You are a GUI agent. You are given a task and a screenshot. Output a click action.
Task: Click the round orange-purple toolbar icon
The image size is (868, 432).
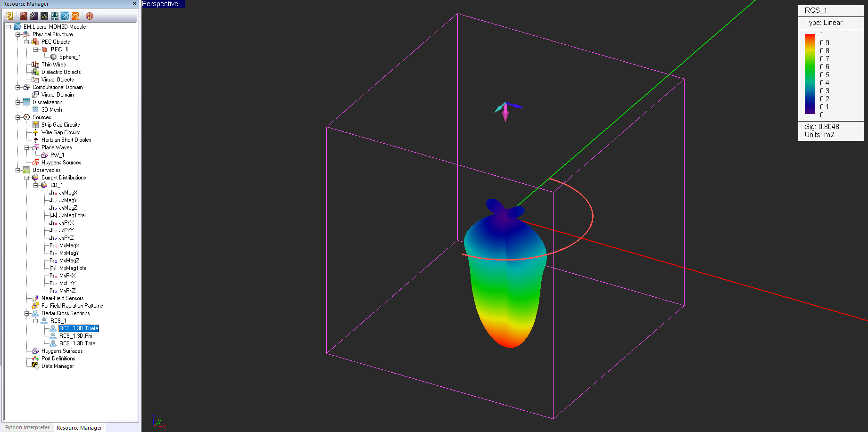90,16
